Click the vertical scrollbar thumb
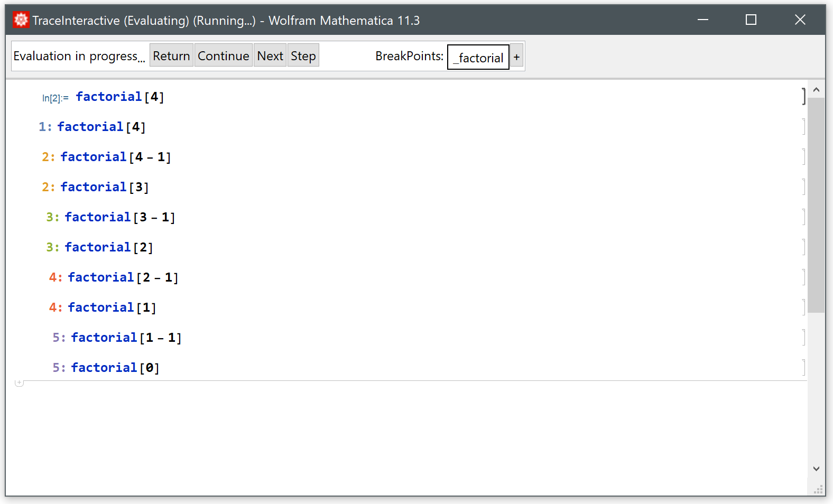Image resolution: width=833 pixels, height=504 pixels. 816,205
